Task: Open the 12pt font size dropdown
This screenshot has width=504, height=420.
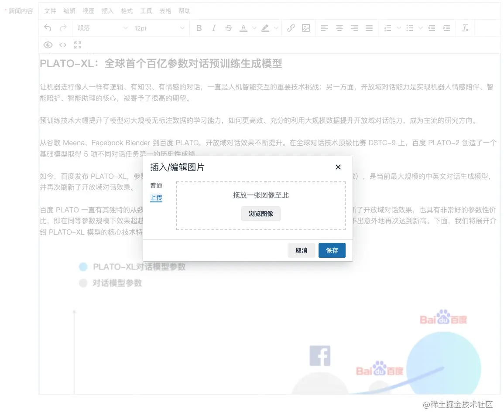Action: 159,28
